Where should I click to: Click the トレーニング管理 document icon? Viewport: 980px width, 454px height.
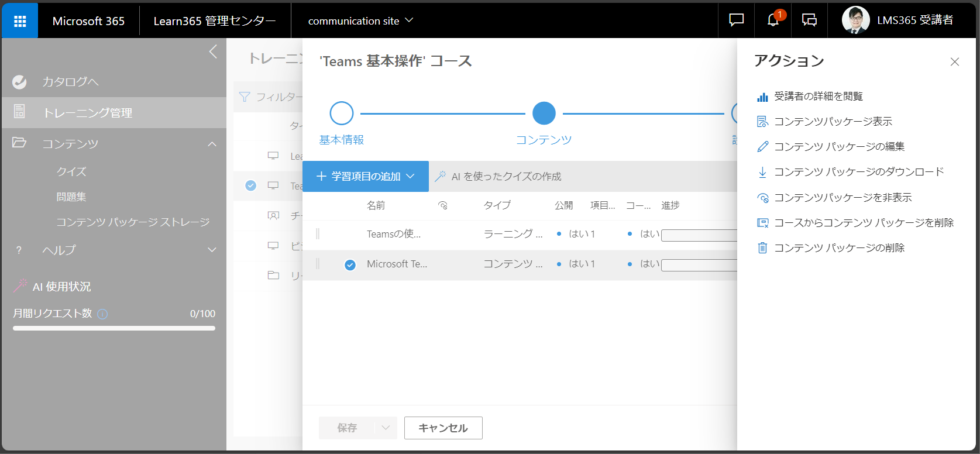pyautogui.click(x=19, y=111)
